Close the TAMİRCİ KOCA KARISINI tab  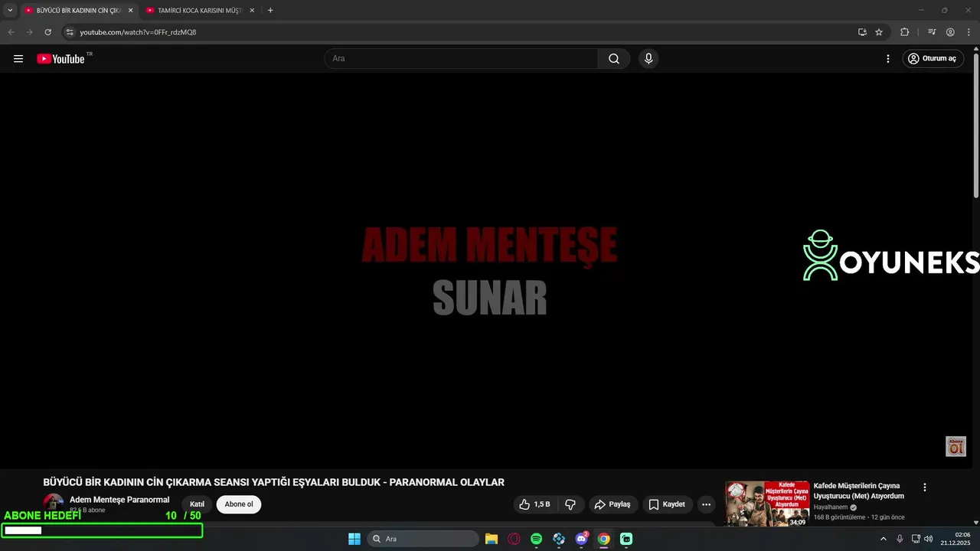pyautogui.click(x=252, y=11)
